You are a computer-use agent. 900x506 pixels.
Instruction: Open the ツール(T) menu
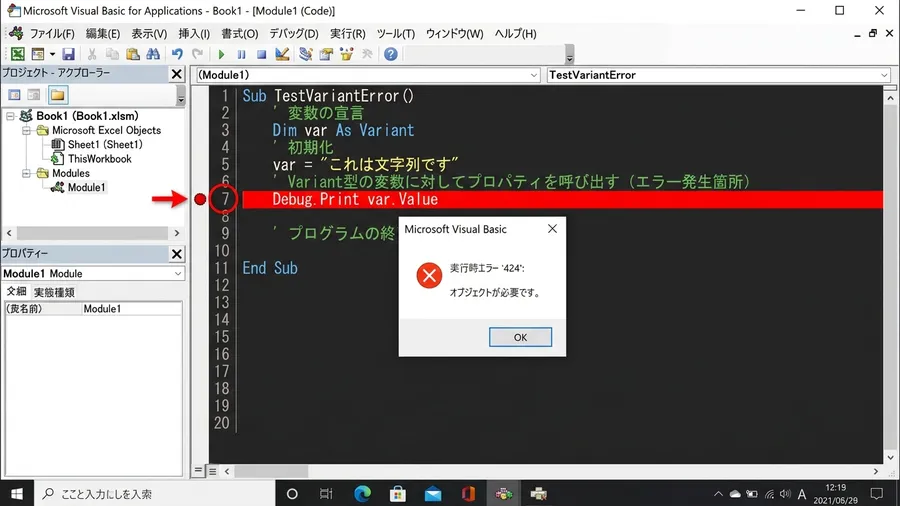pyautogui.click(x=395, y=34)
